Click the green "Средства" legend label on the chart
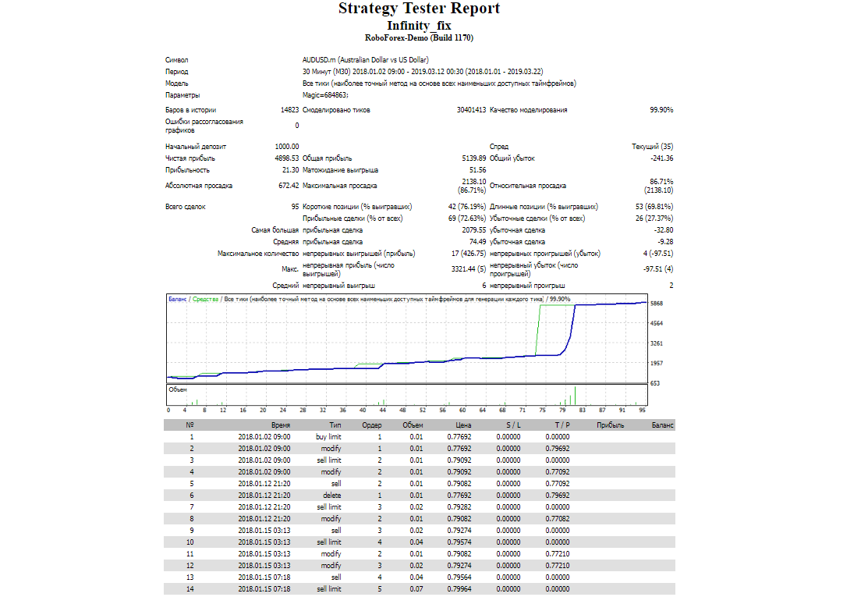Screen dimensions: 868x597 pos(205,299)
